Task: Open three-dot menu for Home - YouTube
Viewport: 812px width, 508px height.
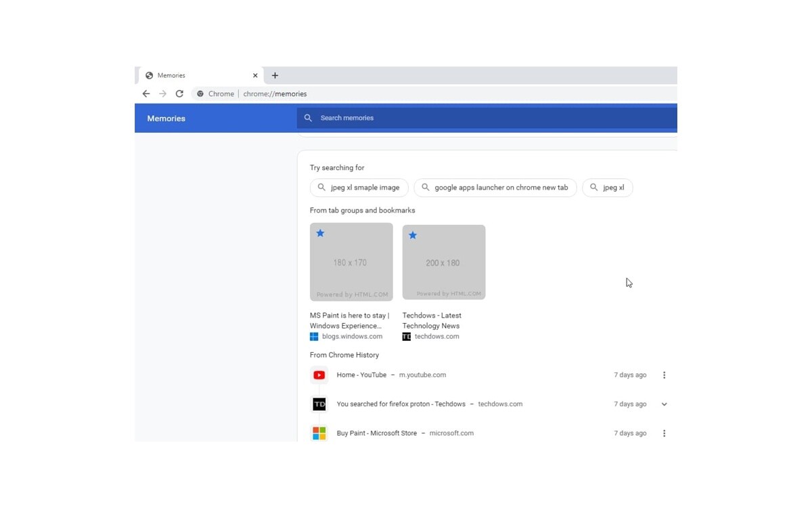Action: coord(664,375)
